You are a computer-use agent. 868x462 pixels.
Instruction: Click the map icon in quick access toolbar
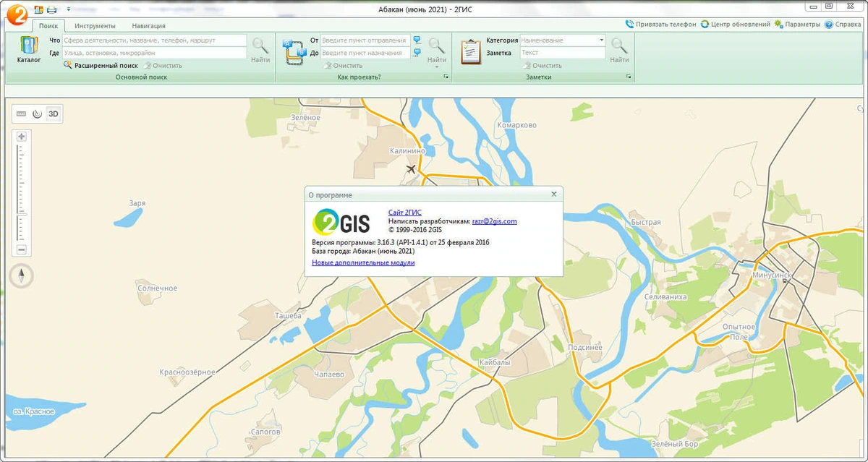(x=38, y=9)
